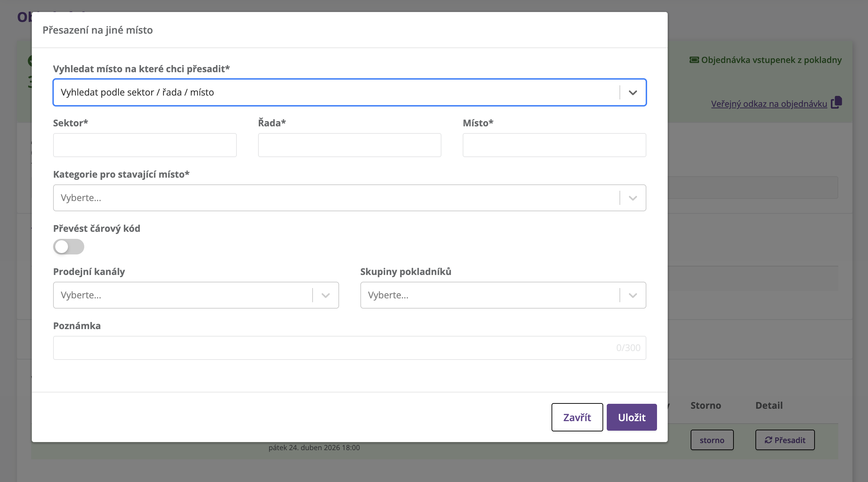Close the dialog with the Zavřít button

[577, 417]
